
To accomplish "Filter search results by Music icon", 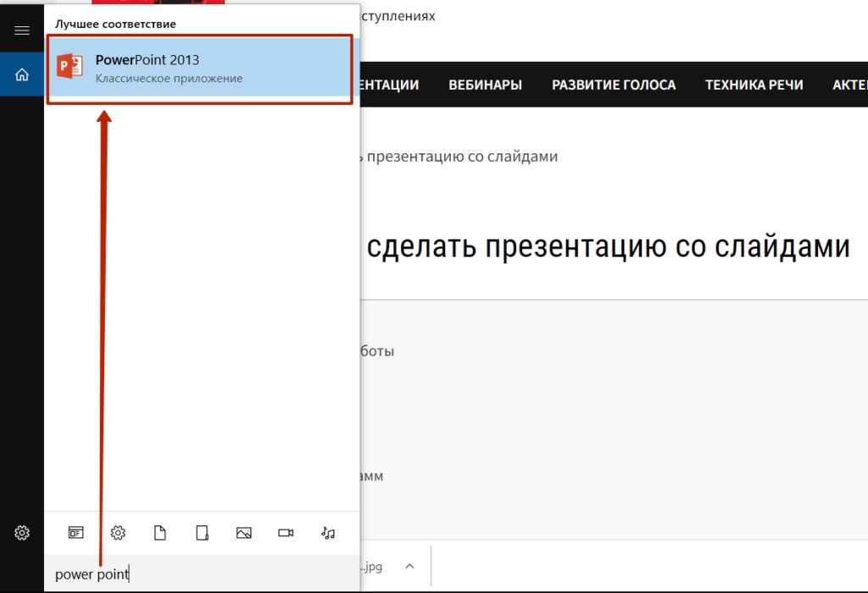I will pos(328,533).
